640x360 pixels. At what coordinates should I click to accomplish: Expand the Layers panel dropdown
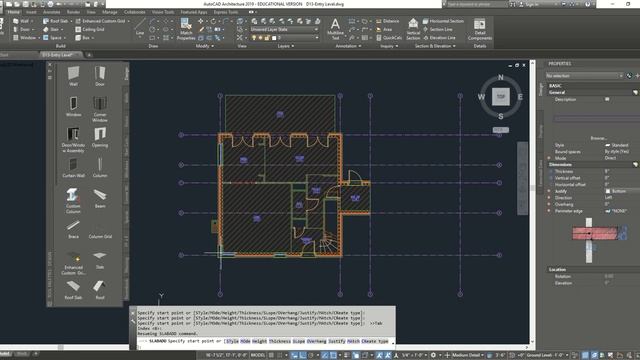[286, 46]
